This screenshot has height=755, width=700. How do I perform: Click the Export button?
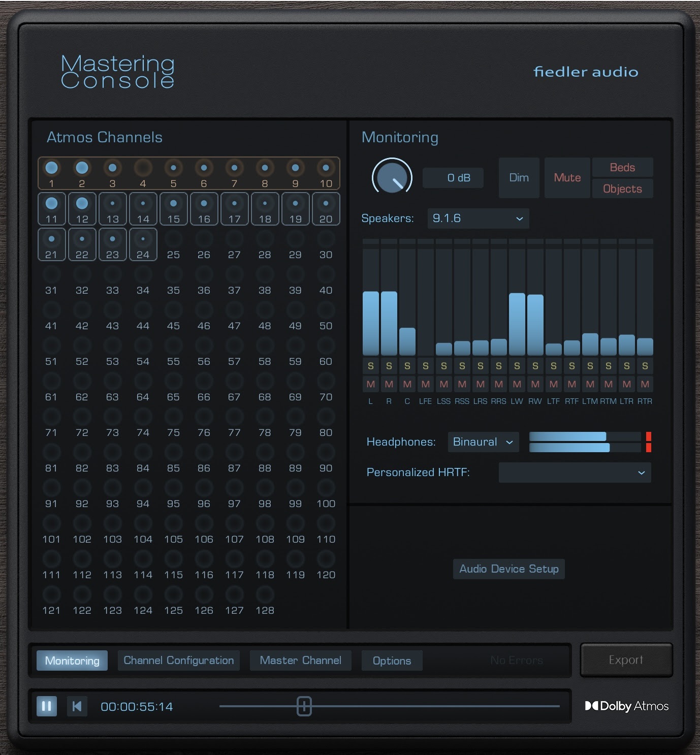point(626,660)
